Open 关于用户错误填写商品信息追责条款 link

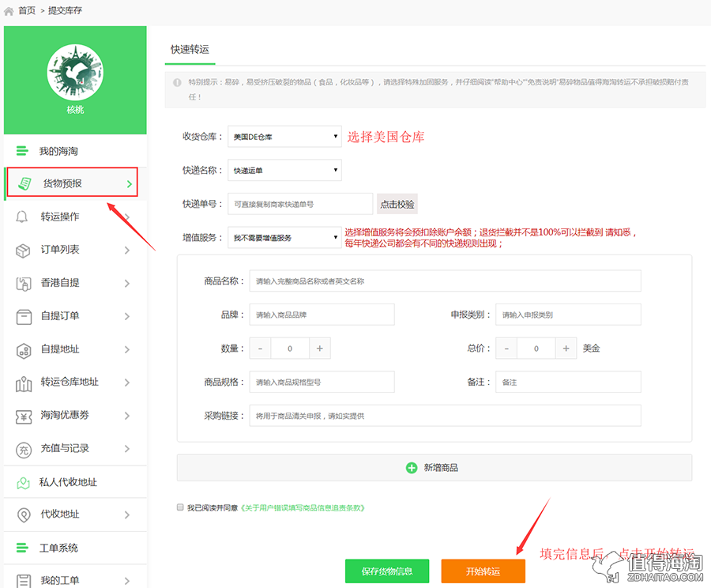click(303, 507)
